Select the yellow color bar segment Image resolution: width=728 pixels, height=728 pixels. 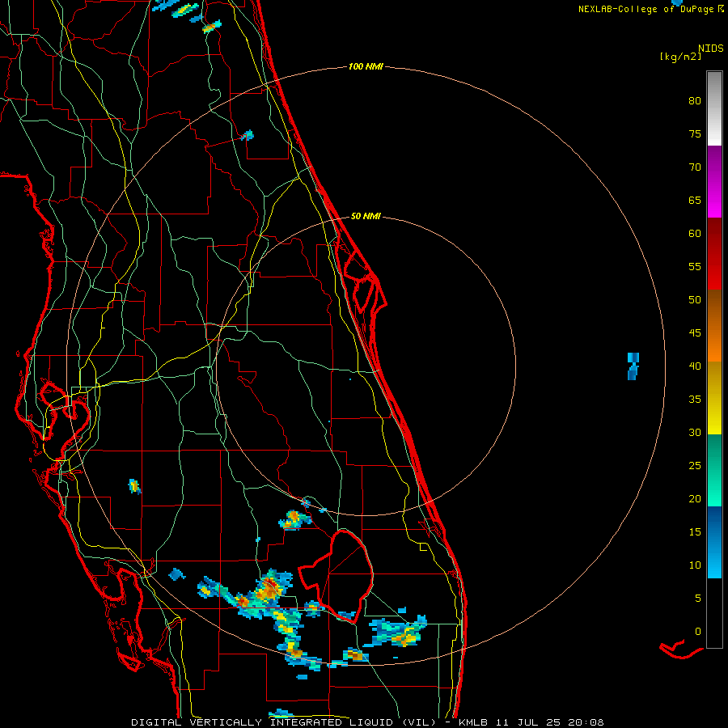tap(714, 398)
